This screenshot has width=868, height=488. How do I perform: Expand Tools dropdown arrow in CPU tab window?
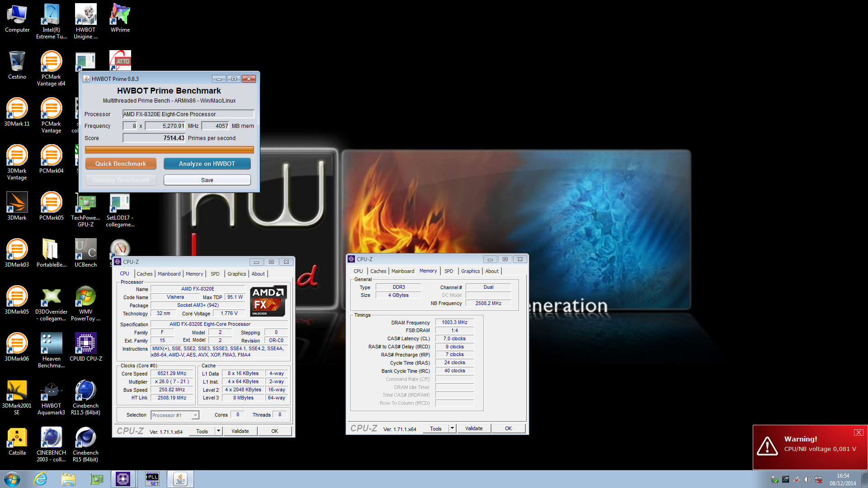pyautogui.click(x=218, y=431)
